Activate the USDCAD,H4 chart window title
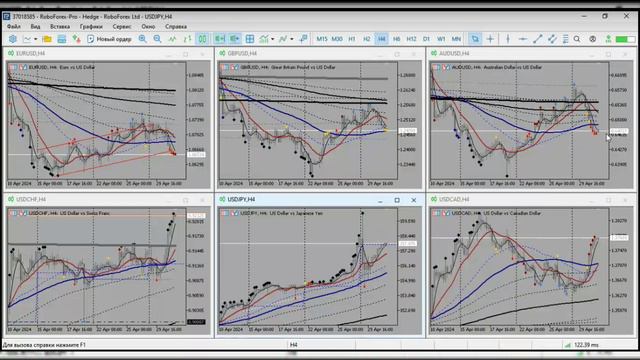640x360 pixels. (x=454, y=200)
